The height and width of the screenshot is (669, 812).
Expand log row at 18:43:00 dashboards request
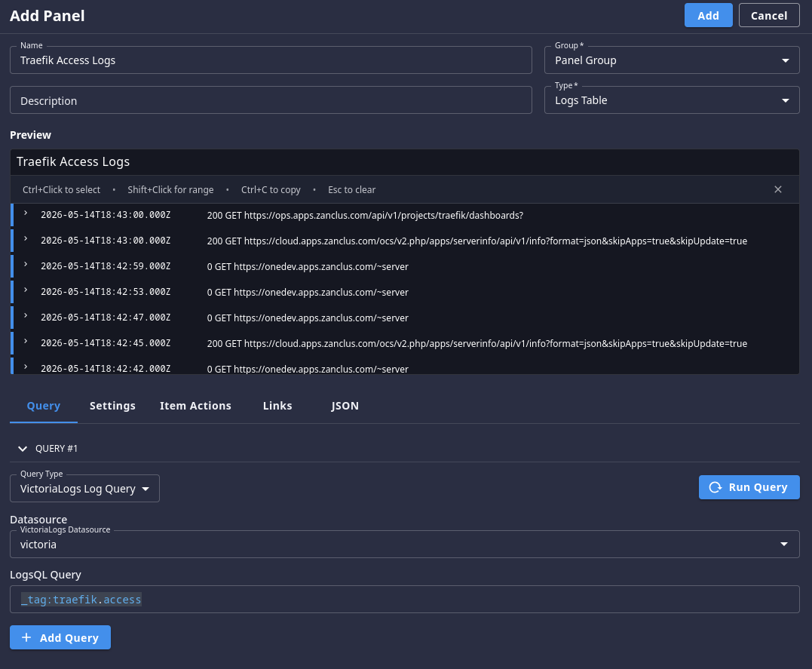tap(26, 213)
